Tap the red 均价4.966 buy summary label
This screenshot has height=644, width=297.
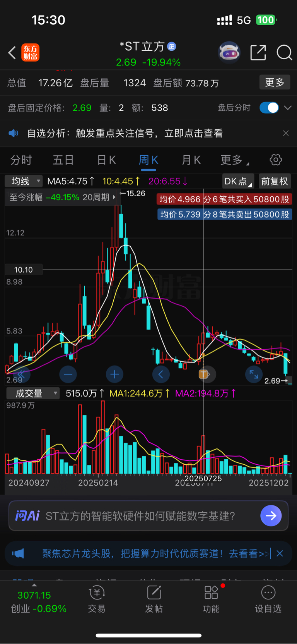pyautogui.click(x=224, y=199)
